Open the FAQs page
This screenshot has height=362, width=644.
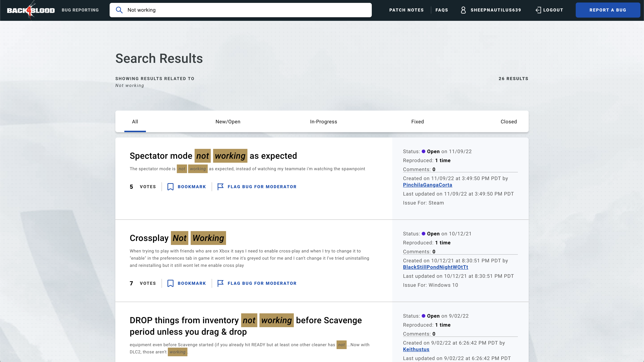441,10
